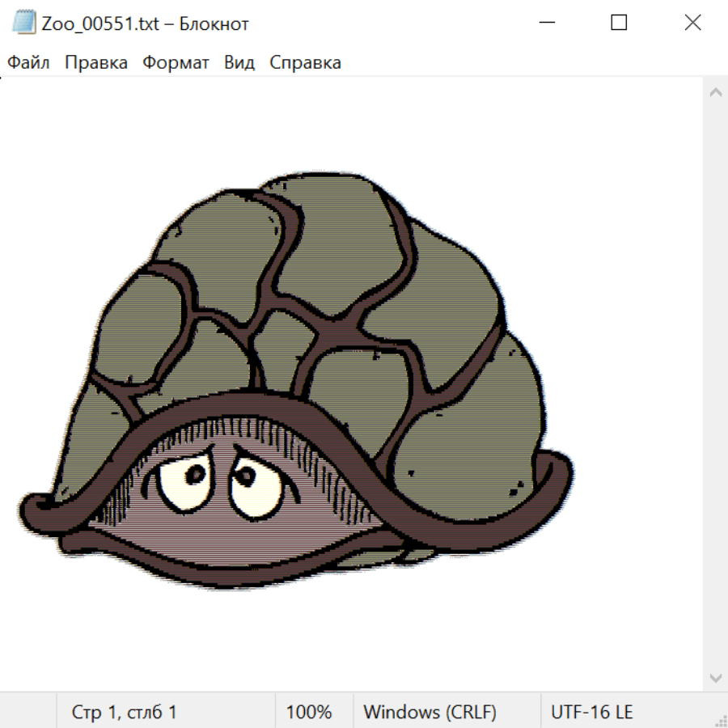728x728 pixels.
Task: Open the Справка menu
Action: tap(305, 63)
